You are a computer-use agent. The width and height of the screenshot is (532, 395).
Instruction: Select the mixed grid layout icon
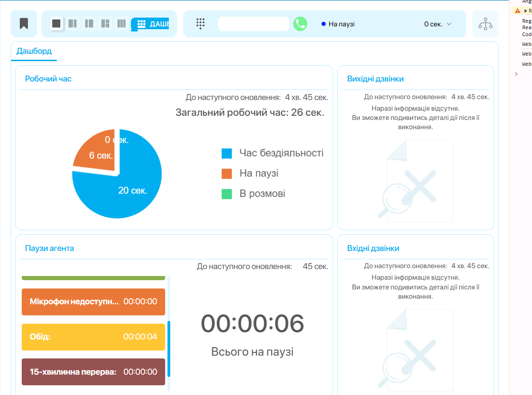[105, 24]
